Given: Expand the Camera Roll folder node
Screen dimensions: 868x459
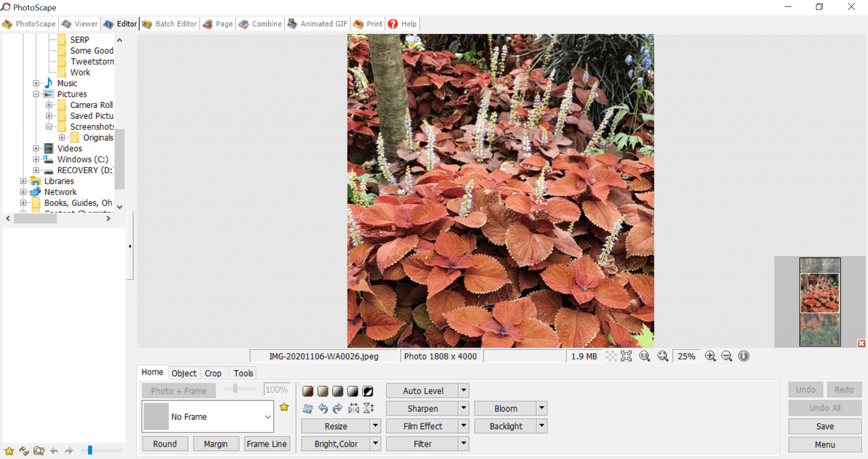Looking at the screenshot, I should pos(49,105).
